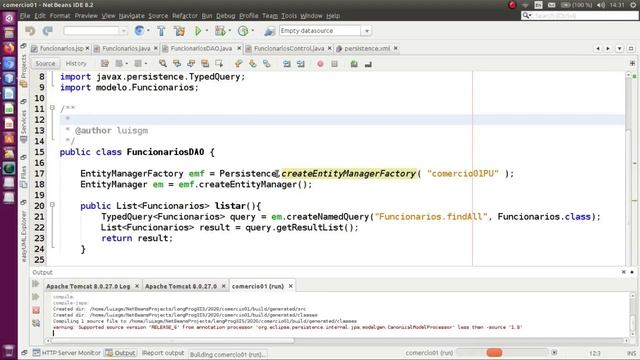Click the Clean and Build Project icon
This screenshot has width=640, height=360.
(179, 31)
